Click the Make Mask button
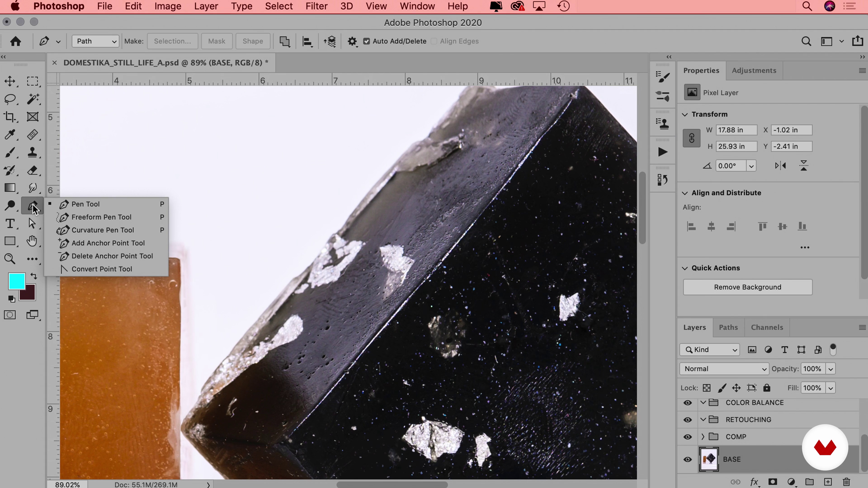The height and width of the screenshot is (488, 868). (216, 41)
